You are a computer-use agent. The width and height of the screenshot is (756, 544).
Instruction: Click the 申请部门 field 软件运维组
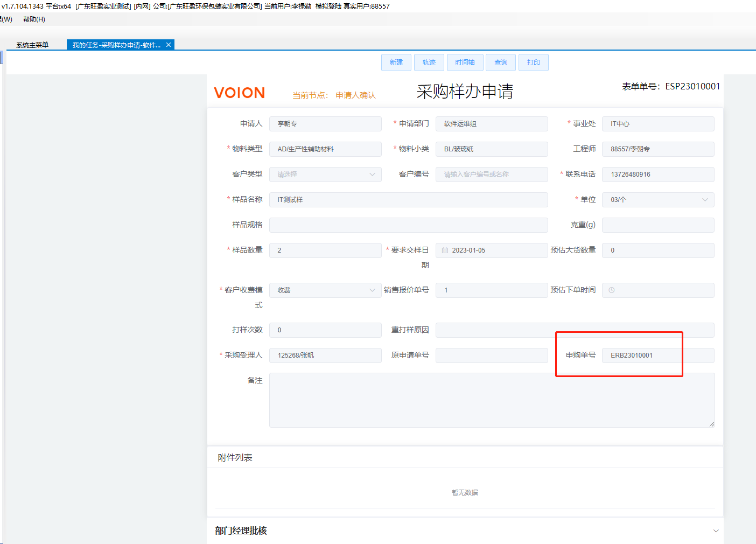(x=492, y=124)
